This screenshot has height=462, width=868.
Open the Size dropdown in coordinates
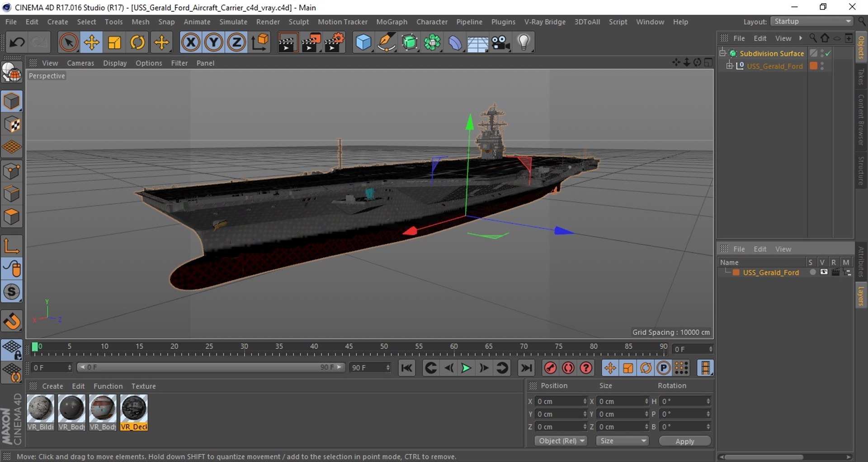pos(622,441)
